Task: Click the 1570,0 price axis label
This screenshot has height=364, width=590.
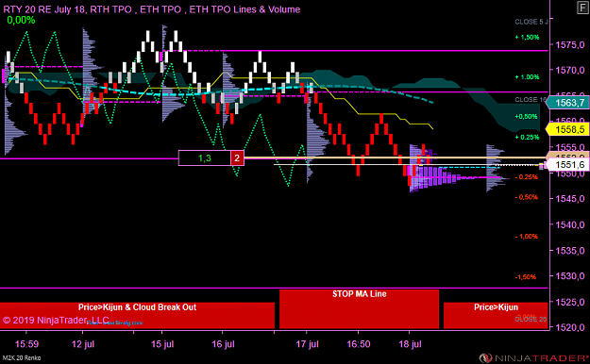Action: (x=570, y=70)
